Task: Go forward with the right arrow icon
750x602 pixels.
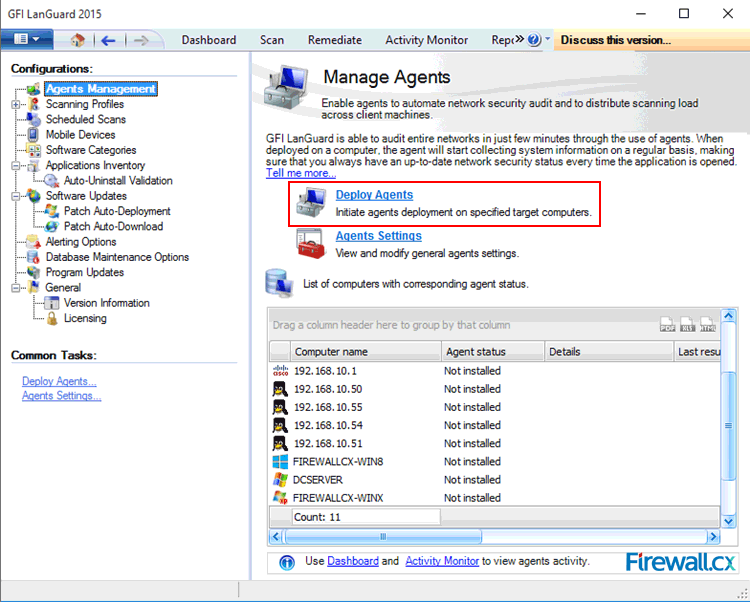Action: 141,41
